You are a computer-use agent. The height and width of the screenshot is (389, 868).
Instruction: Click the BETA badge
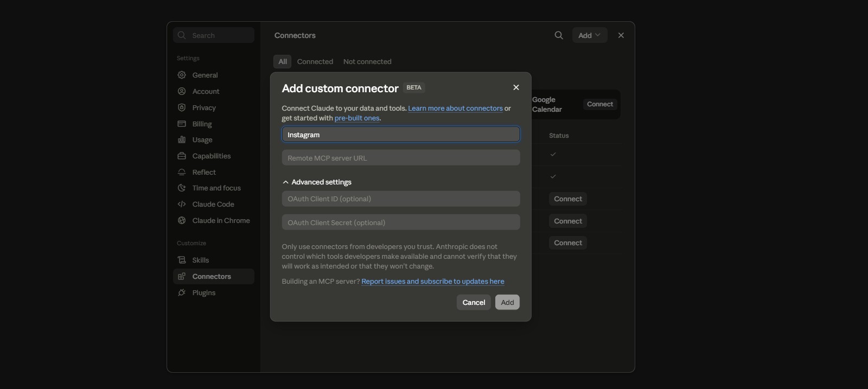point(414,87)
